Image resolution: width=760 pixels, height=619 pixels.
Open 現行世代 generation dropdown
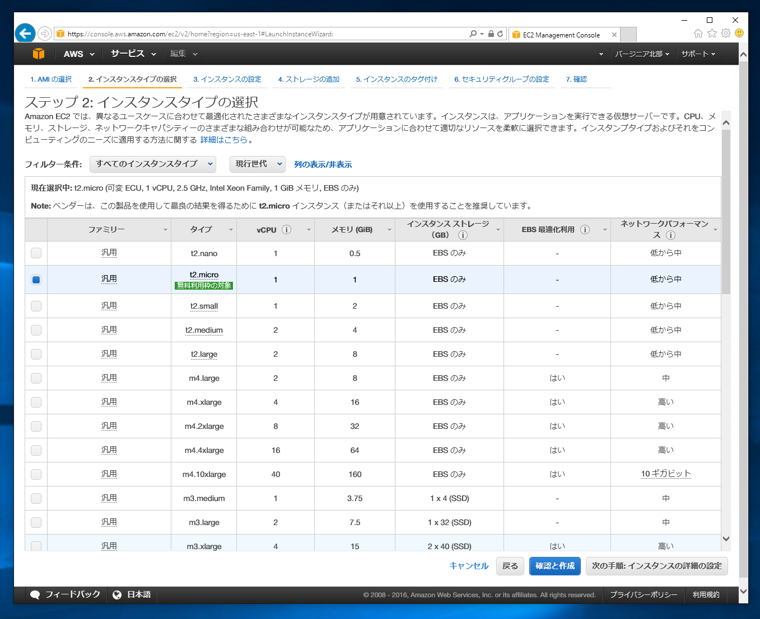257,164
